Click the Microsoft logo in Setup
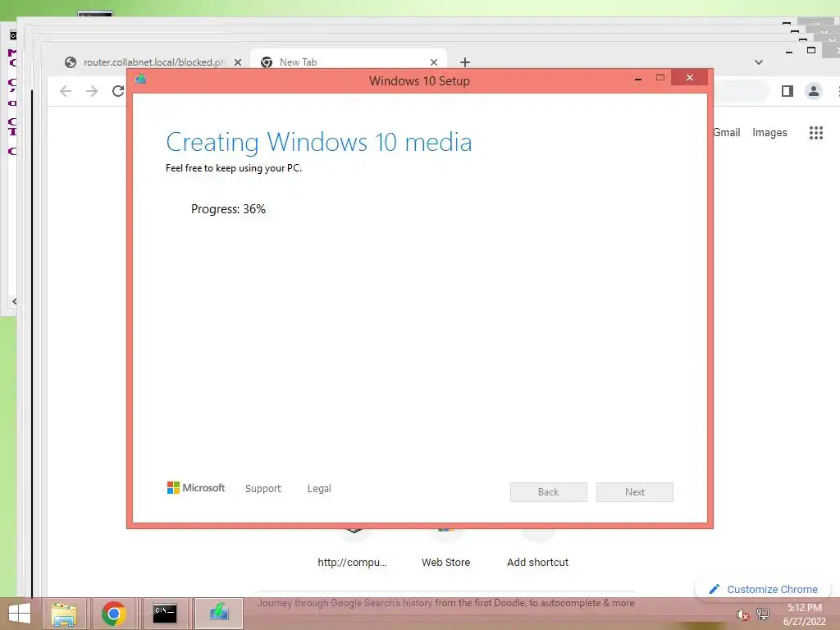This screenshot has height=630, width=840. click(x=196, y=488)
